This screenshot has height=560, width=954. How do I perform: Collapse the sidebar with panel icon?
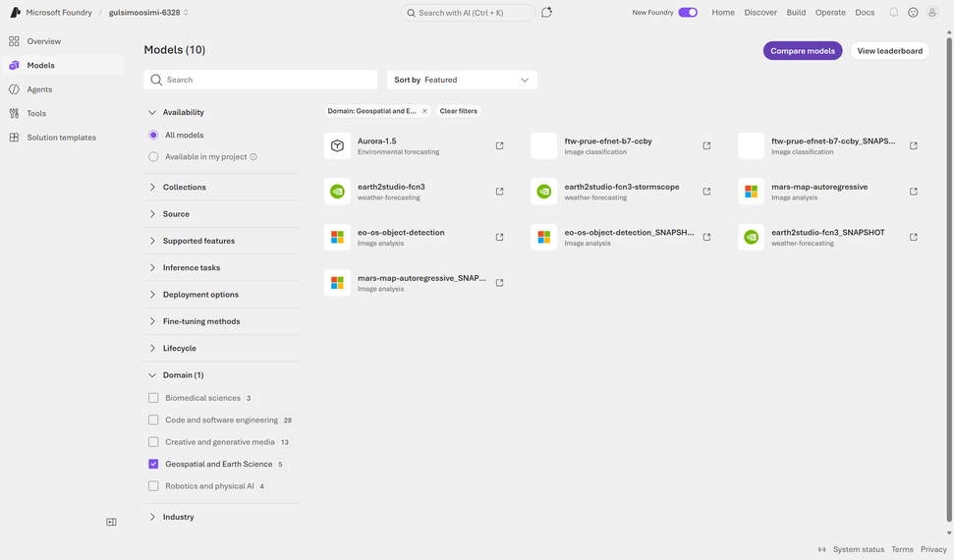tap(111, 522)
